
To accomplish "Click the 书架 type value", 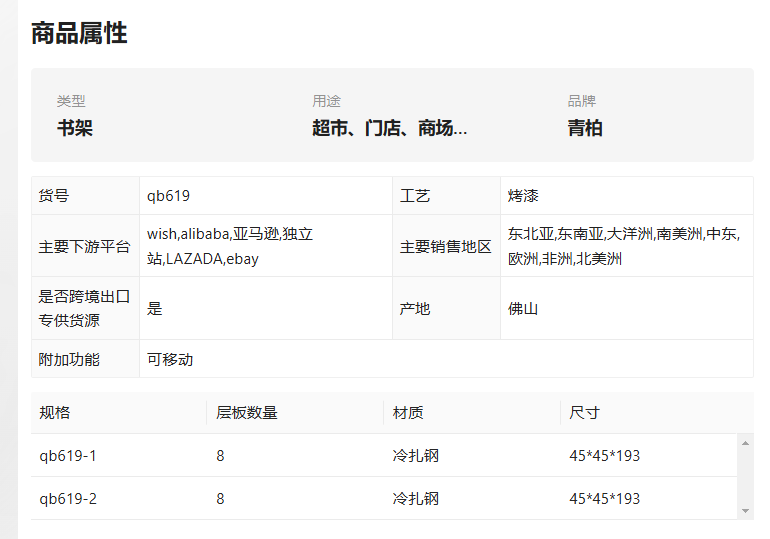I will pos(75,128).
